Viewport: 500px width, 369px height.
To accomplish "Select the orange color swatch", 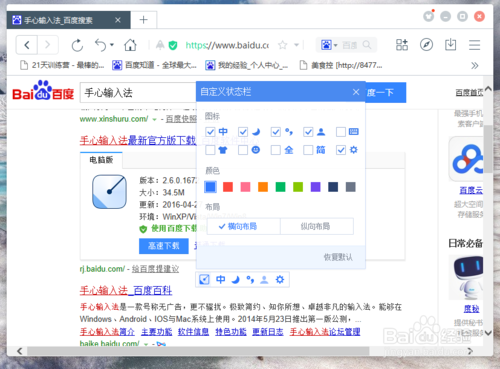I will [x=263, y=187].
